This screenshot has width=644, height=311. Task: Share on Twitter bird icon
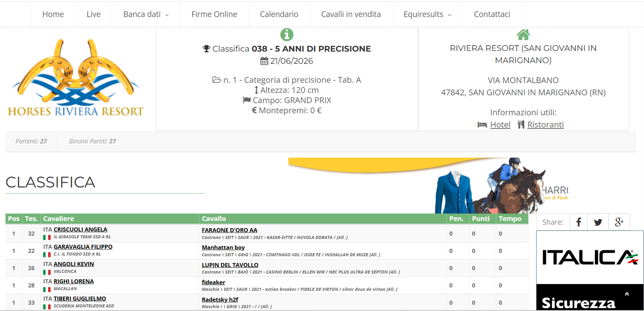tap(598, 222)
